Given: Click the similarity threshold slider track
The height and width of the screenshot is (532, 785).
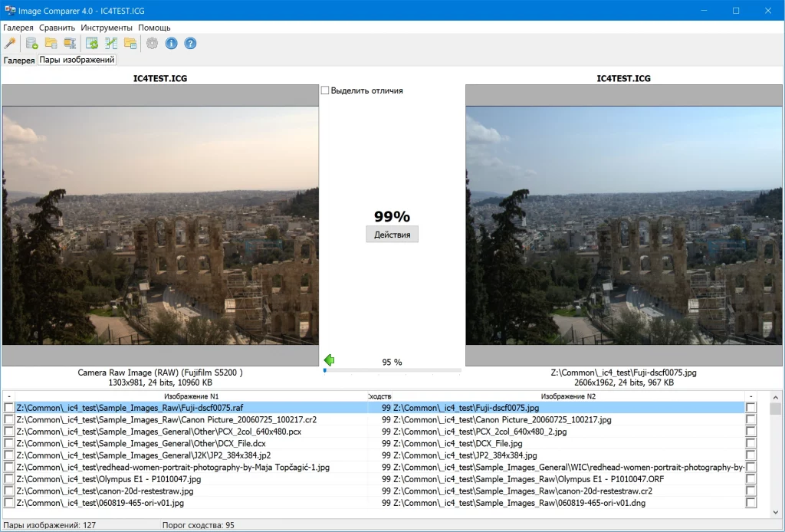Looking at the screenshot, I should pyautogui.click(x=392, y=370).
